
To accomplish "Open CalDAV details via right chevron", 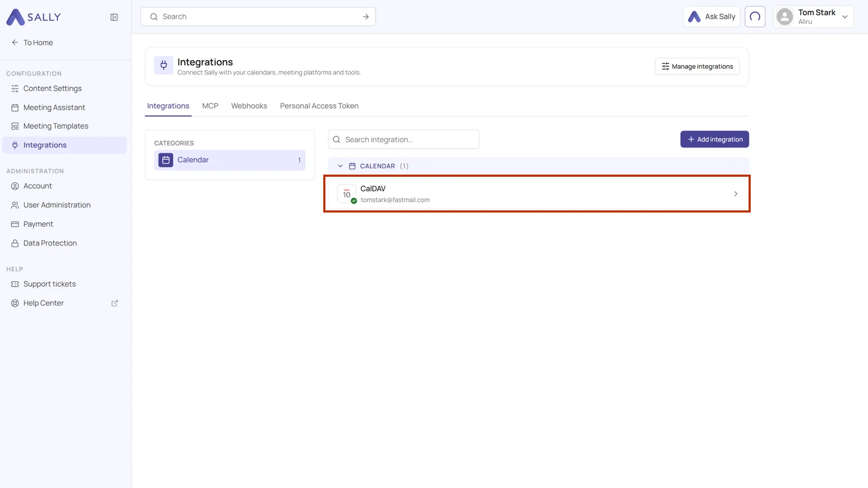I will [736, 194].
